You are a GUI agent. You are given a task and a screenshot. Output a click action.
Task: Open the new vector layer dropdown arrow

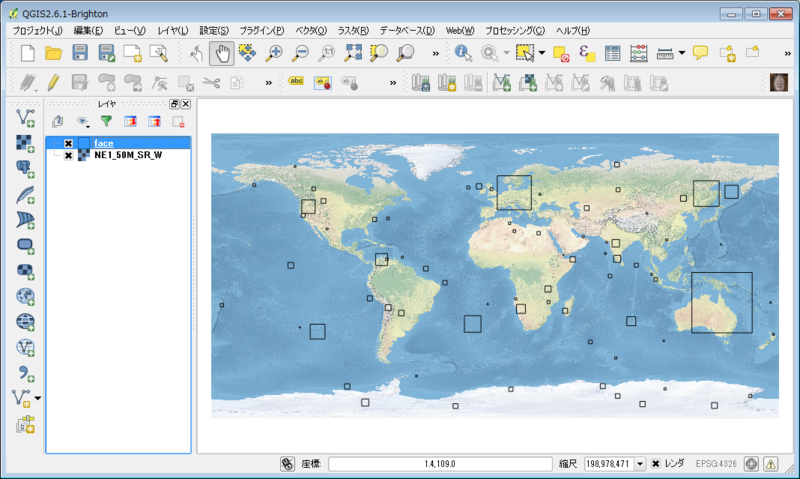[x=38, y=398]
